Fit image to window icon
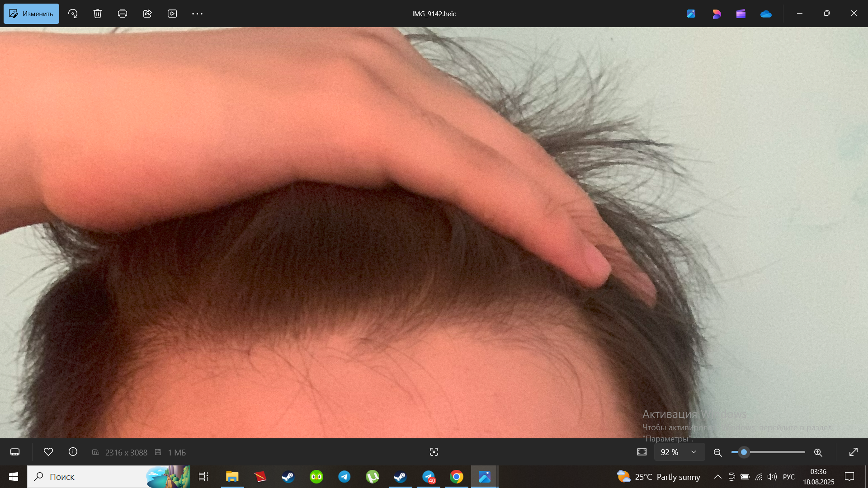This screenshot has height=488, width=868. (x=642, y=452)
